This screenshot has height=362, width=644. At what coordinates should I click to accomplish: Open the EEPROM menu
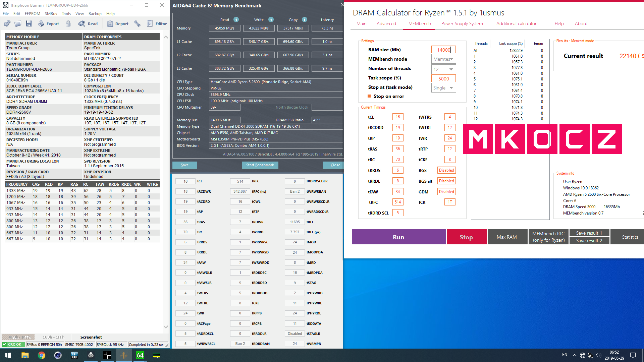pyautogui.click(x=33, y=14)
